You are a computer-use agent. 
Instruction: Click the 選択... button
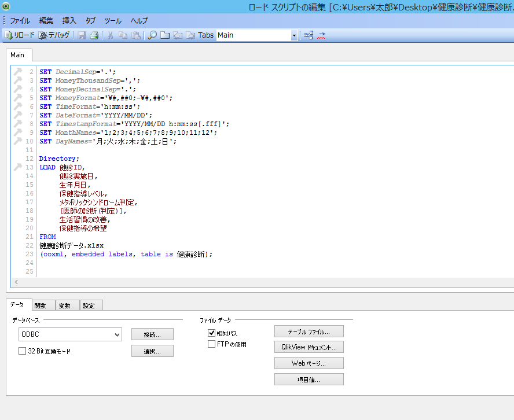pos(152,351)
